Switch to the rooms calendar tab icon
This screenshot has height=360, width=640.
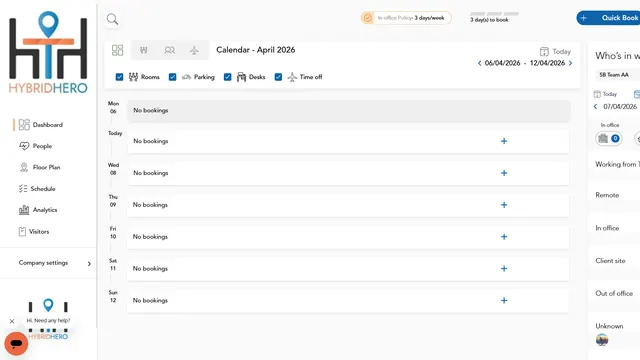pyautogui.click(x=144, y=50)
